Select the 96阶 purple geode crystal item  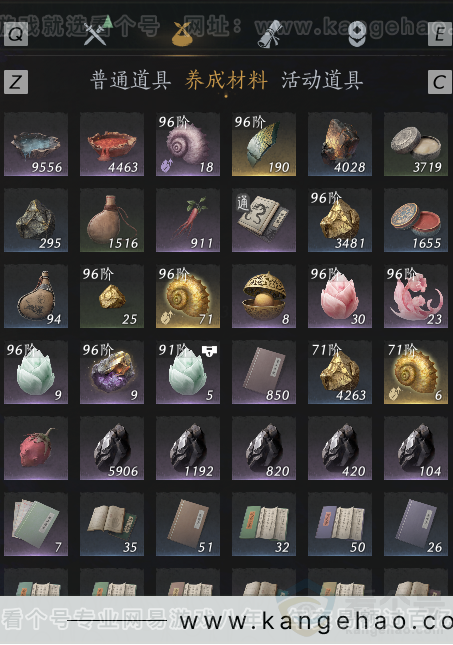(112, 372)
